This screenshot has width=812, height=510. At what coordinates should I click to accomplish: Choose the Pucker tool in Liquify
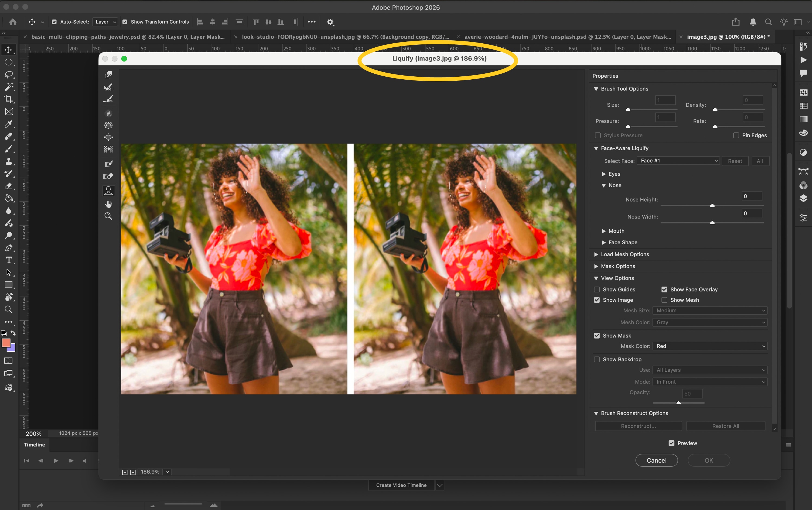tap(108, 125)
